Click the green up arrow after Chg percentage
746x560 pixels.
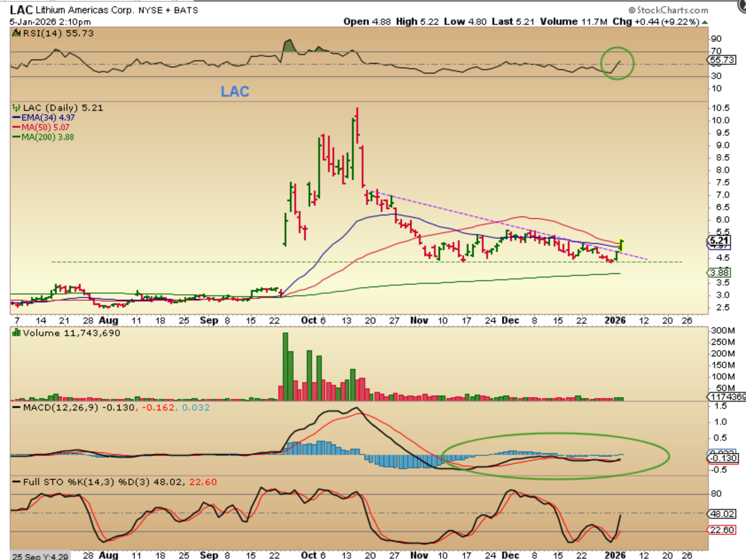705,22
